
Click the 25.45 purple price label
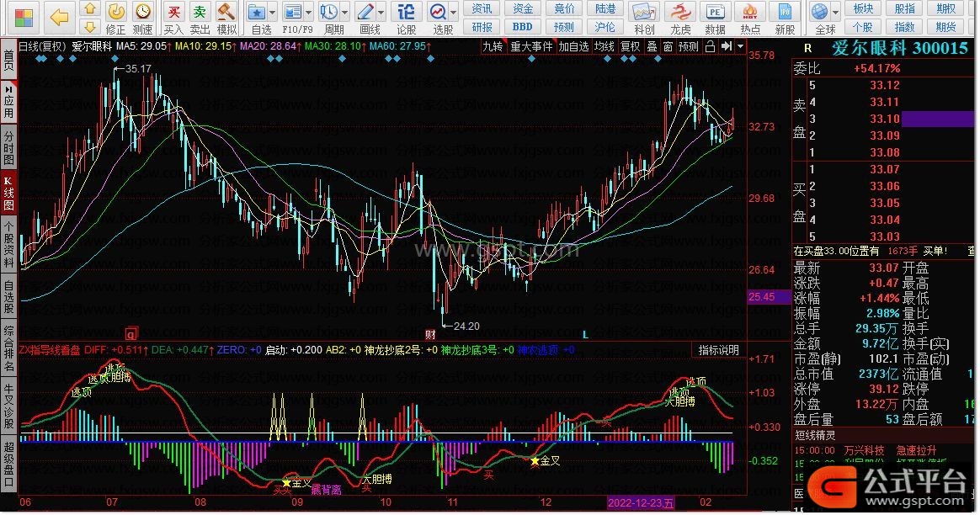point(769,297)
